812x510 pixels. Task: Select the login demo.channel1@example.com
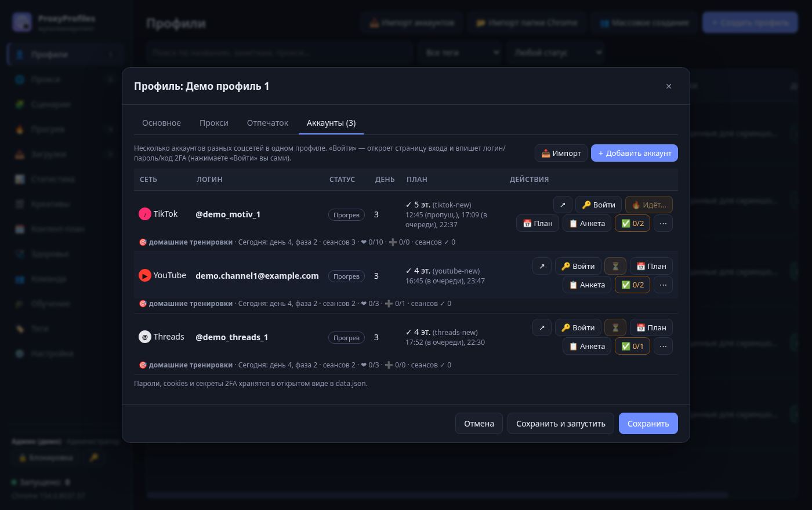257,276
